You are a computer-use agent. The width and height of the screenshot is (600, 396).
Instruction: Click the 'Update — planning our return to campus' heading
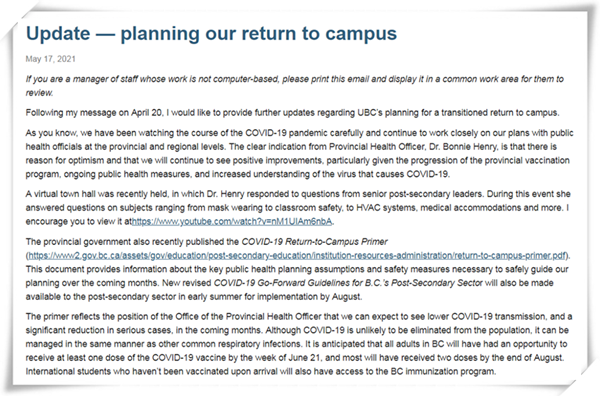coord(211,34)
